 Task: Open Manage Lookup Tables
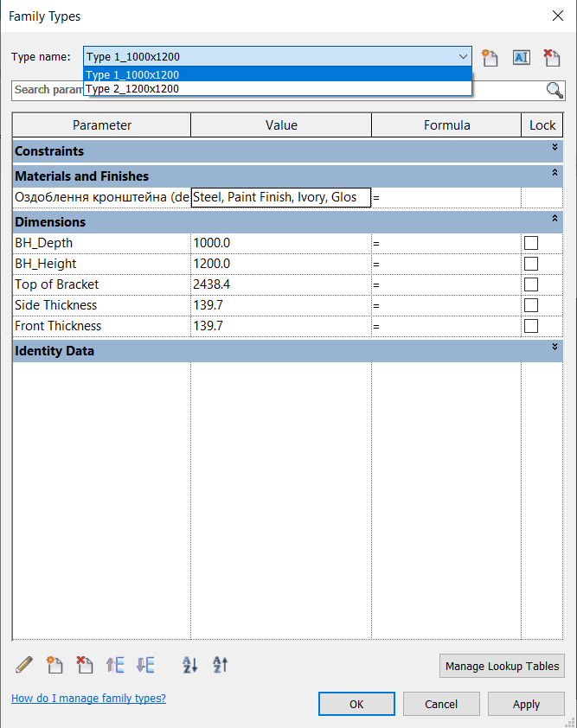point(502,667)
